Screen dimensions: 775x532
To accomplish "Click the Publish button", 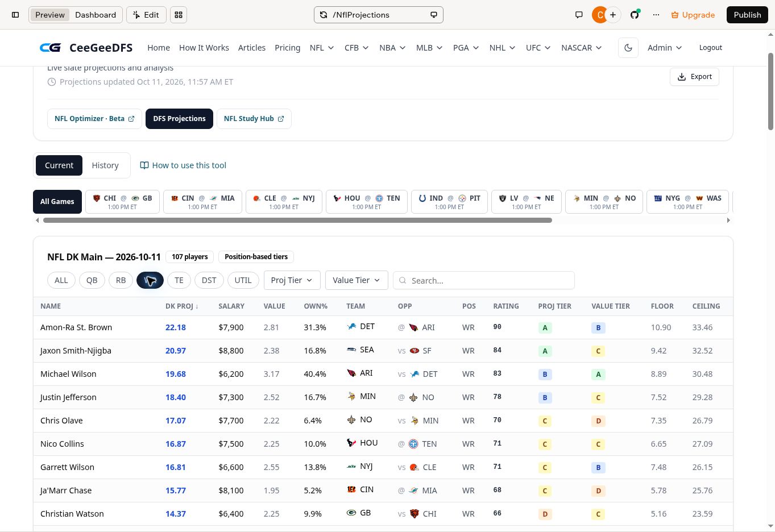I will coord(747,15).
